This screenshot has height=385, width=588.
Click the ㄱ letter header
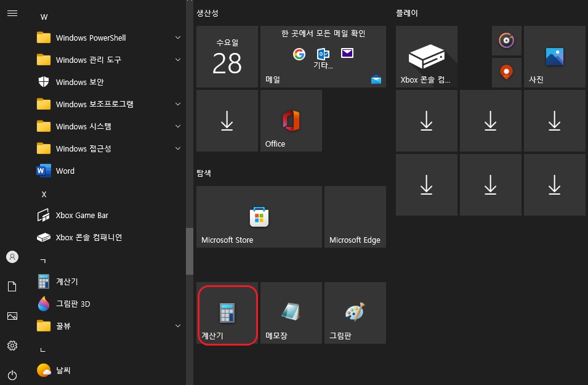click(x=43, y=261)
